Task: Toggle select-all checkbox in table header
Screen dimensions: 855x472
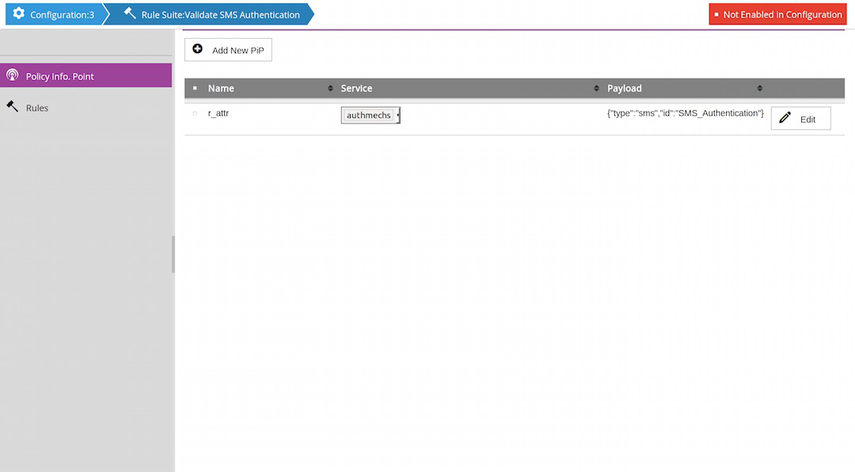Action: (x=195, y=88)
